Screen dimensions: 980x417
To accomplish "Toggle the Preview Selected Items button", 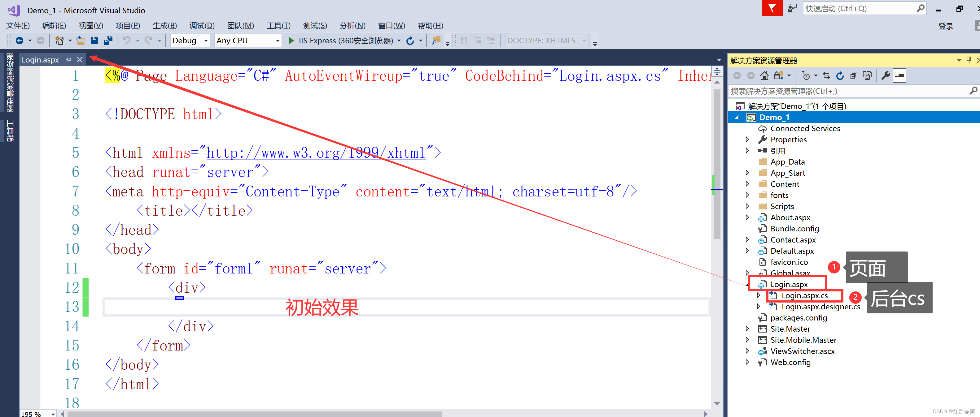I will [x=899, y=76].
